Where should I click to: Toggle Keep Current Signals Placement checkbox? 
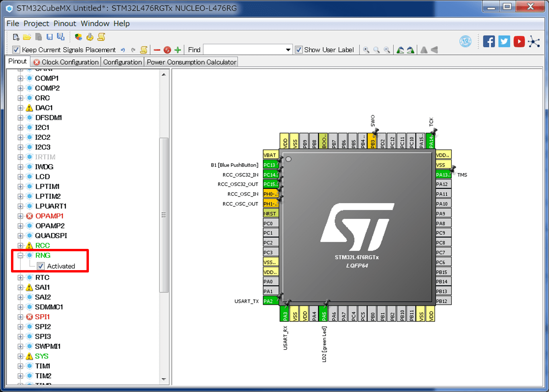[16, 50]
